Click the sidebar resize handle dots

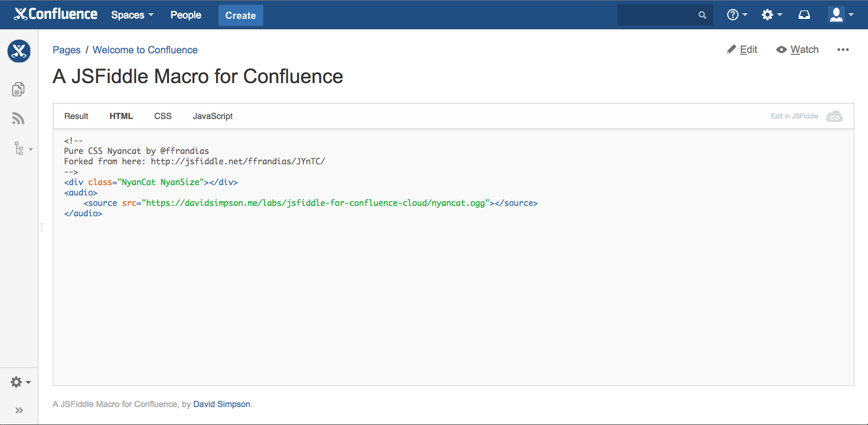pyautogui.click(x=42, y=228)
